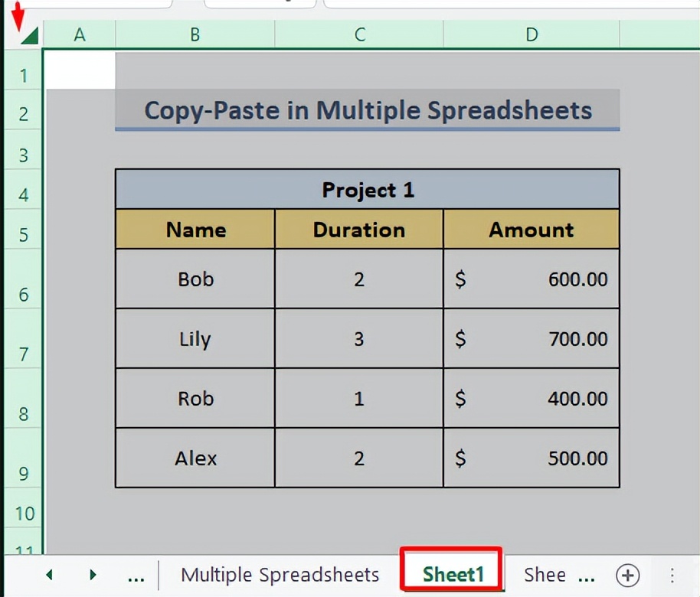Viewport: 700px width, 597px height.
Task: Select empty cell A1
Action: pos(80,70)
